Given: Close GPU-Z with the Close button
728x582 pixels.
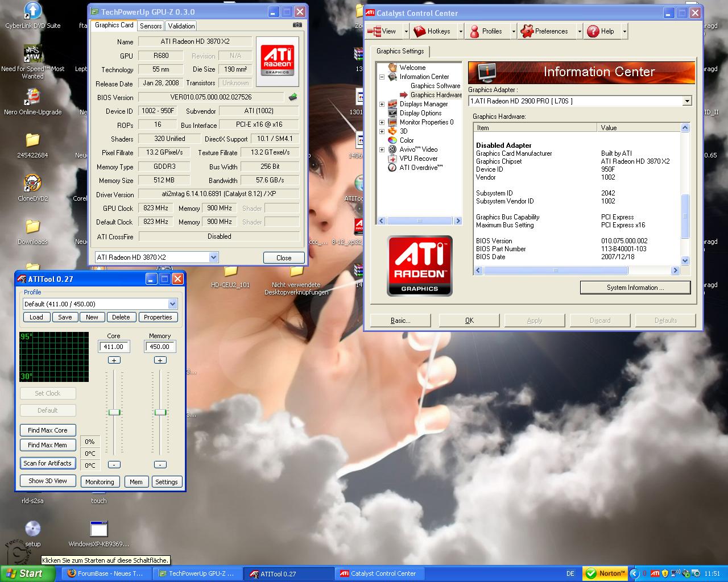Looking at the screenshot, I should point(284,257).
